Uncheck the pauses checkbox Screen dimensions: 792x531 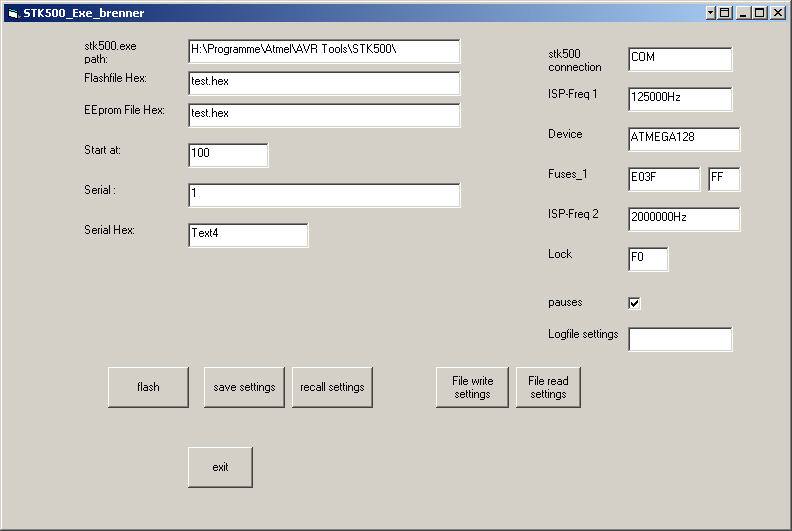coord(634,303)
